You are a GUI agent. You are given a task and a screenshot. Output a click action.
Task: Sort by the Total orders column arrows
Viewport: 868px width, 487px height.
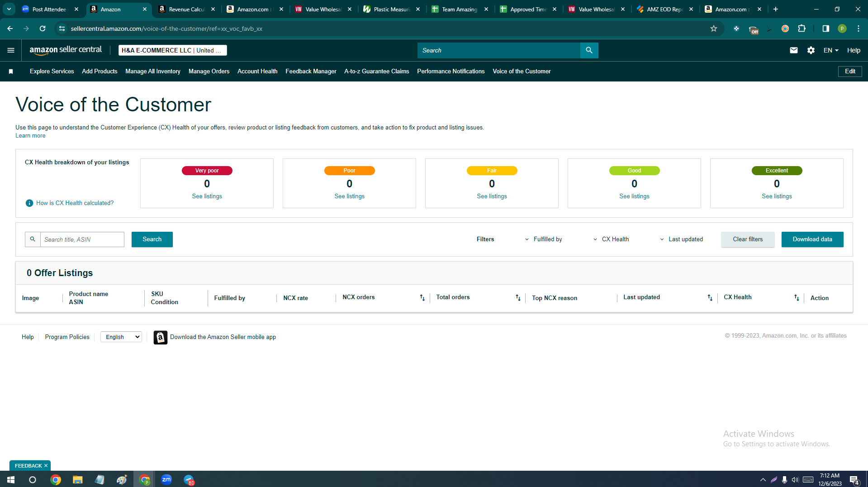tap(518, 297)
